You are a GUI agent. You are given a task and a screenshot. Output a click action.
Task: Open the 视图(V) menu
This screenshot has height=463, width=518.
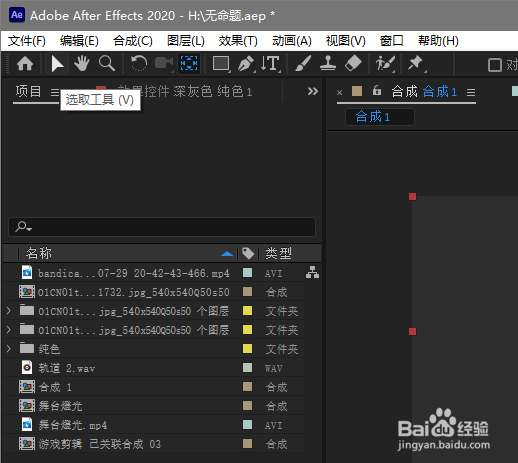click(346, 41)
